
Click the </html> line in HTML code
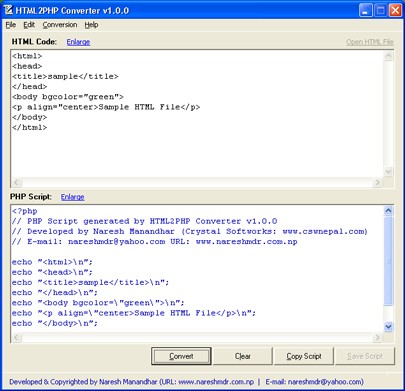pos(30,128)
